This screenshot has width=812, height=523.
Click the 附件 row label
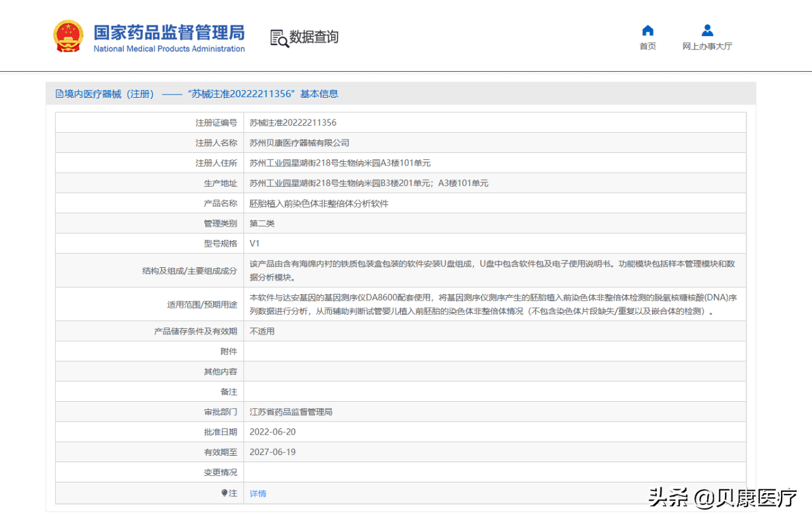point(229,352)
